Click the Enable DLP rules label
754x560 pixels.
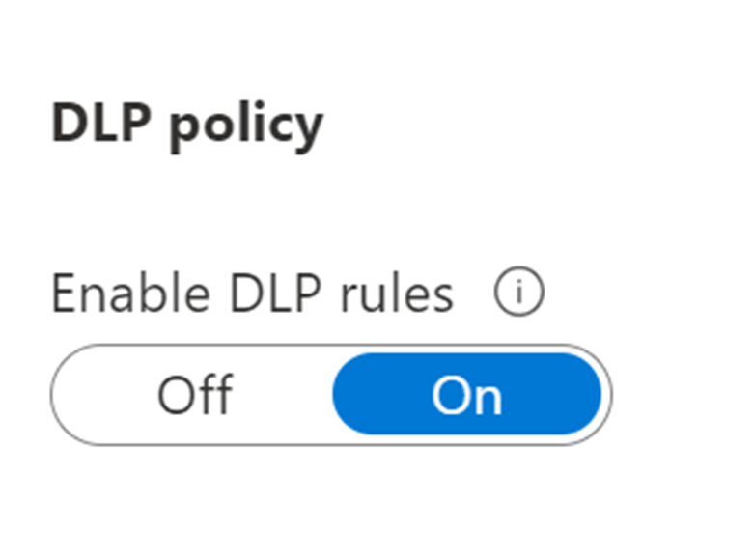(252, 294)
